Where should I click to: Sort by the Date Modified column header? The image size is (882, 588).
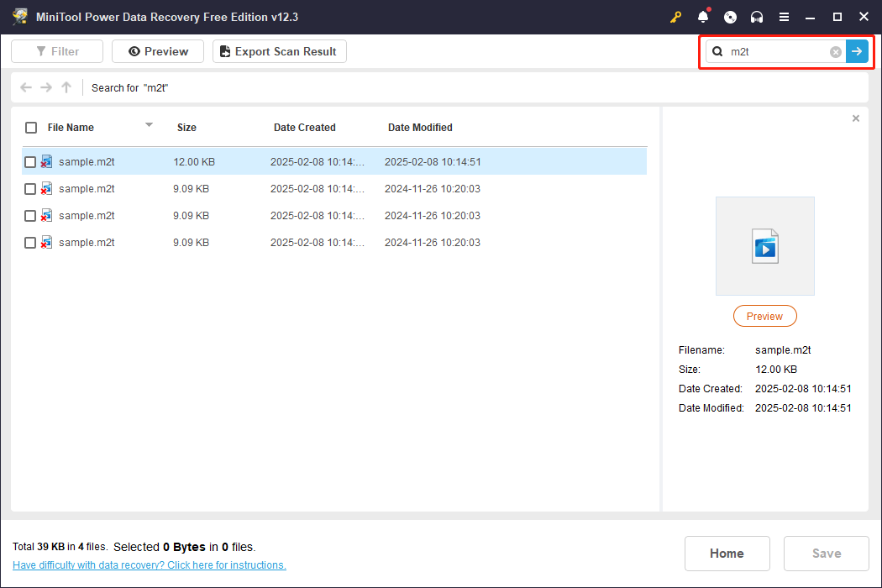coord(420,128)
